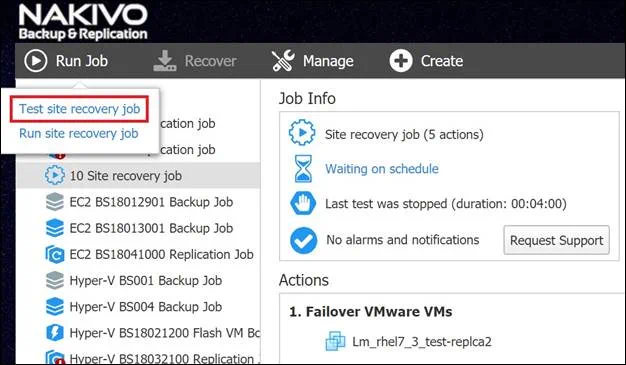This screenshot has height=365, width=626.
Task: Click the NAKIVO Backup & Replication logo
Action: (83, 22)
